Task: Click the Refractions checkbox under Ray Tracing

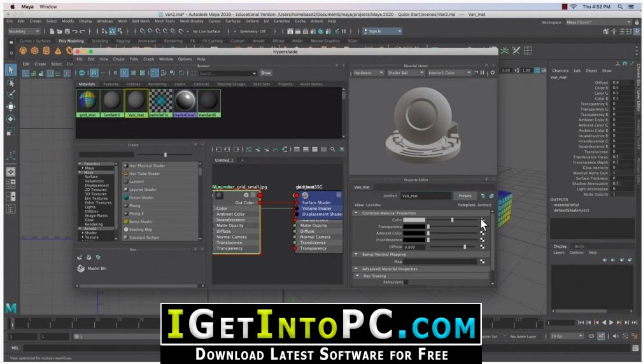Action: point(406,282)
